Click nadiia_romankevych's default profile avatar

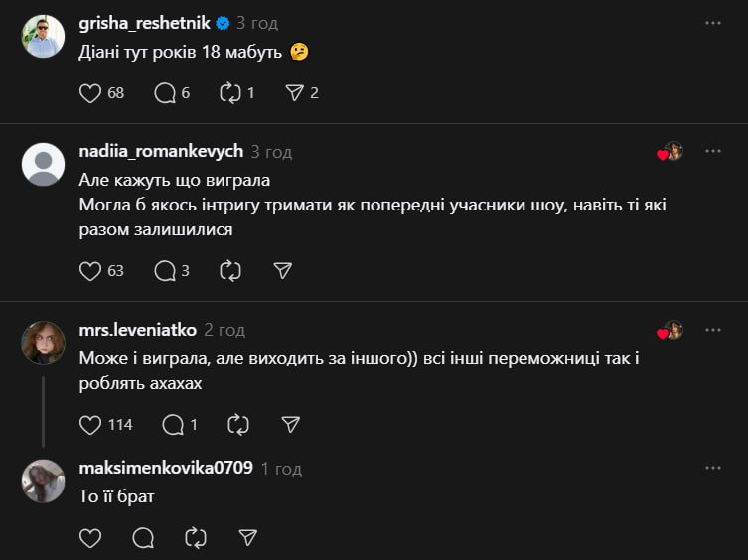click(43, 164)
